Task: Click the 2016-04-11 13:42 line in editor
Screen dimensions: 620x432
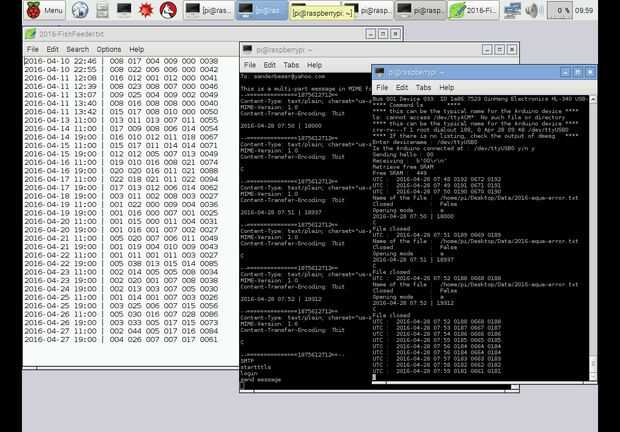Action: tap(121, 112)
